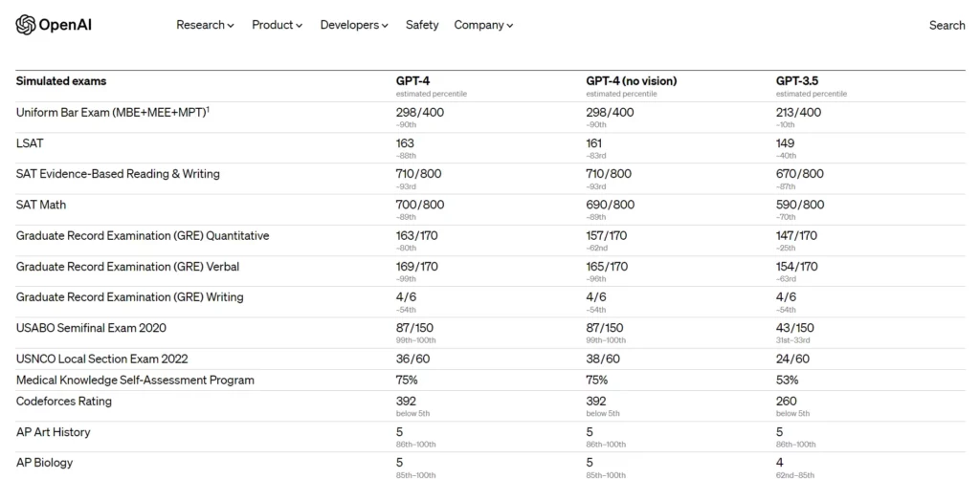Click GPT-3.5 Codeforces rating 260
980x479 pixels.
(787, 401)
